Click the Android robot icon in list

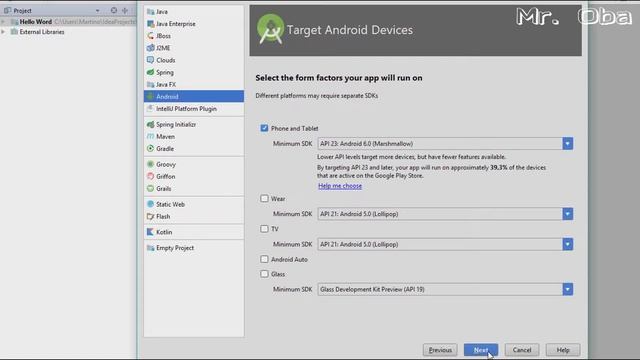150,97
